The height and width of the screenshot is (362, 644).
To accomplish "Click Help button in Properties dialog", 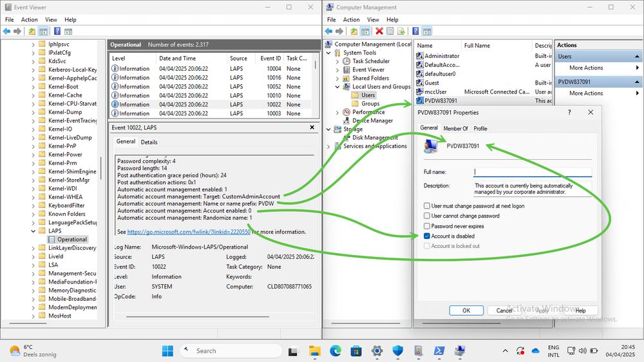I will point(580,310).
